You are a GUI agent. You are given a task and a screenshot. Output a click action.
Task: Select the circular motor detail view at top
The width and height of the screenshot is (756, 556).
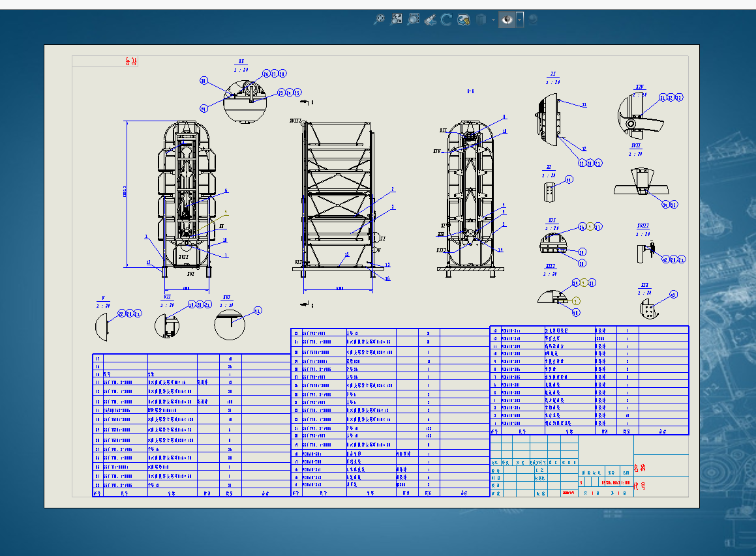pyautogui.click(x=245, y=101)
